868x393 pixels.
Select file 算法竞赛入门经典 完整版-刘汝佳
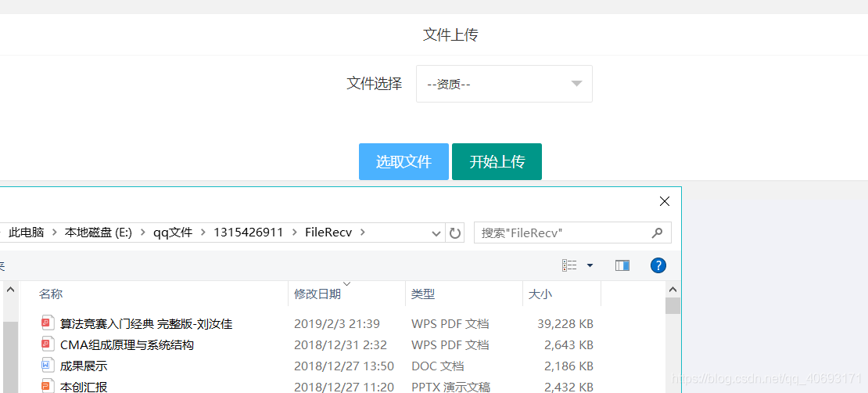tap(146, 323)
